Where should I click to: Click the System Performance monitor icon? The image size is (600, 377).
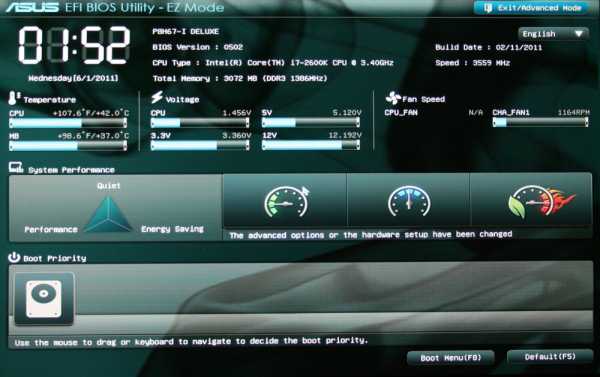point(16,167)
